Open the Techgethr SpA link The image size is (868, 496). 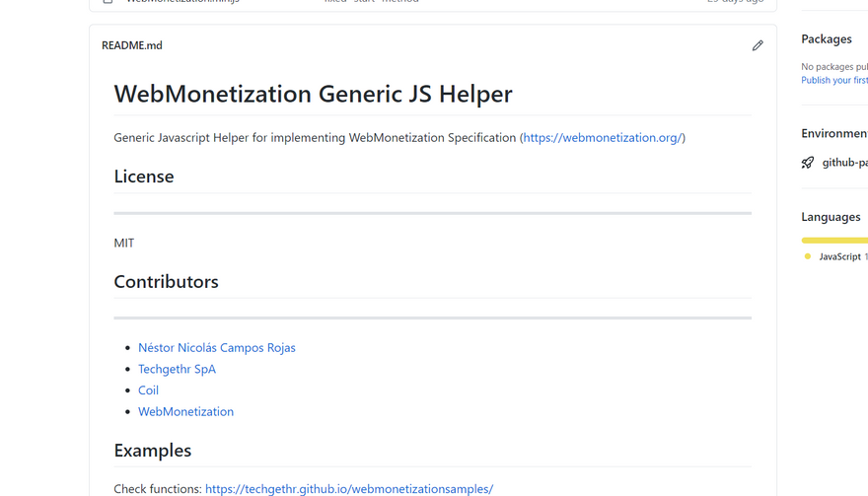(x=177, y=369)
